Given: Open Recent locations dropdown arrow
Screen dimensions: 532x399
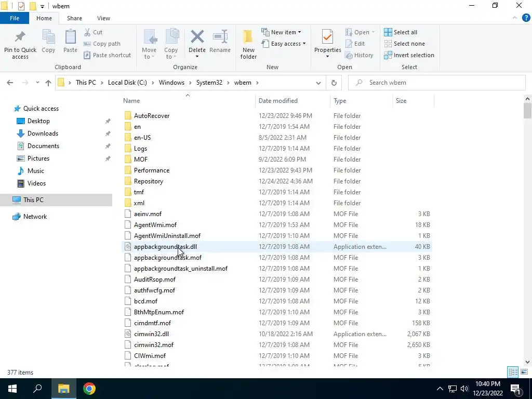Looking at the screenshot, I should click(x=37, y=83).
